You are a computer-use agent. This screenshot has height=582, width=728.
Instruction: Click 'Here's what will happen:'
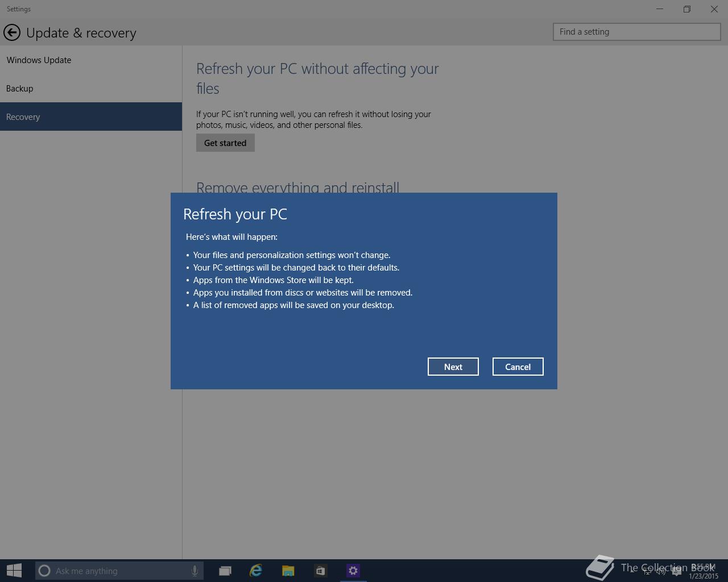(231, 236)
